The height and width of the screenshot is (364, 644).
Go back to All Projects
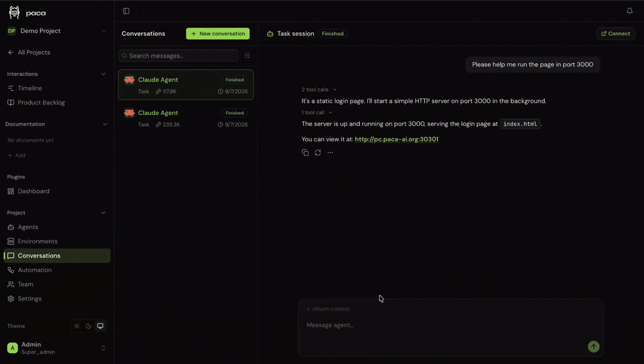(29, 53)
